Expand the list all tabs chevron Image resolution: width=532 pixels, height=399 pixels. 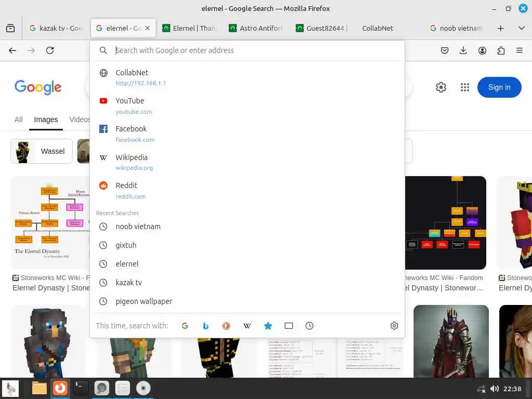(522, 28)
